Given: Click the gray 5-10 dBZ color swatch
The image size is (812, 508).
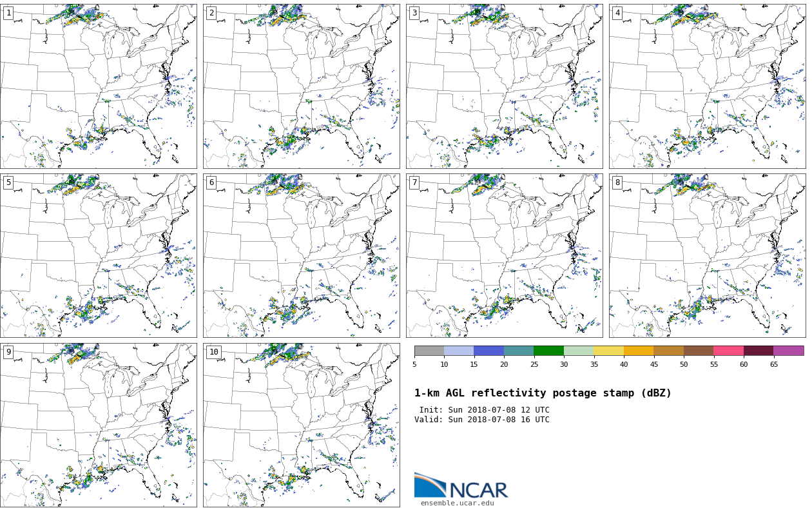Looking at the screenshot, I should (x=429, y=351).
